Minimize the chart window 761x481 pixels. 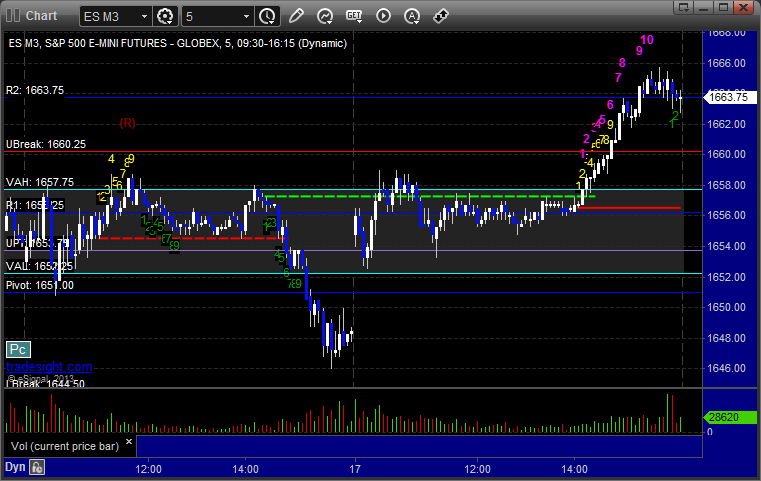(x=704, y=7)
